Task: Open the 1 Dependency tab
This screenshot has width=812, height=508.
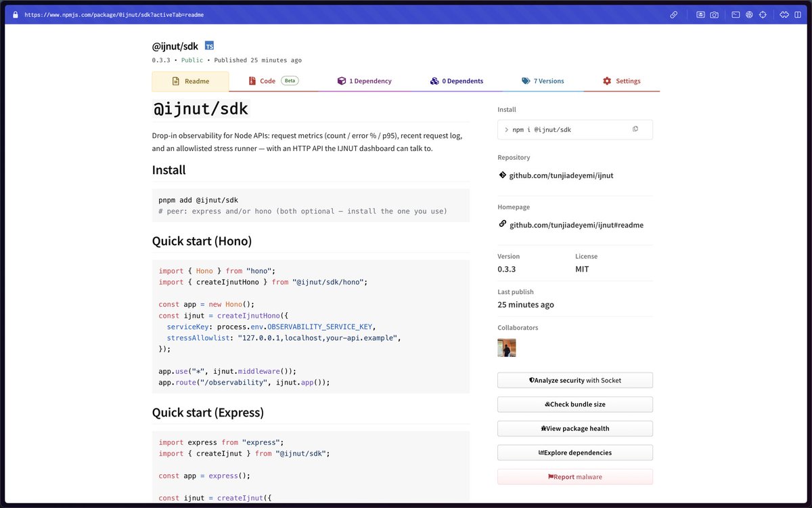Action: coord(364,81)
